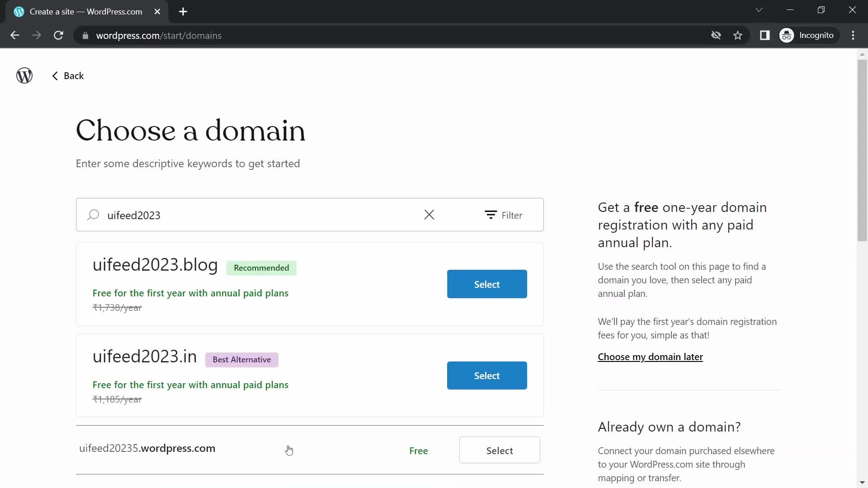Click the third-party cookies blocked icon
The image size is (868, 488).
pyautogui.click(x=716, y=35)
